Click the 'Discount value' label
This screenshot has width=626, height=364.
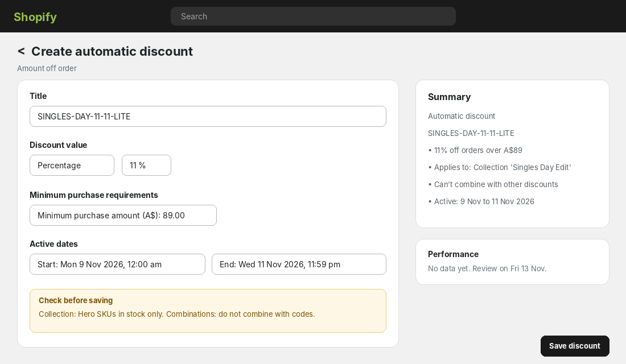pyautogui.click(x=58, y=145)
